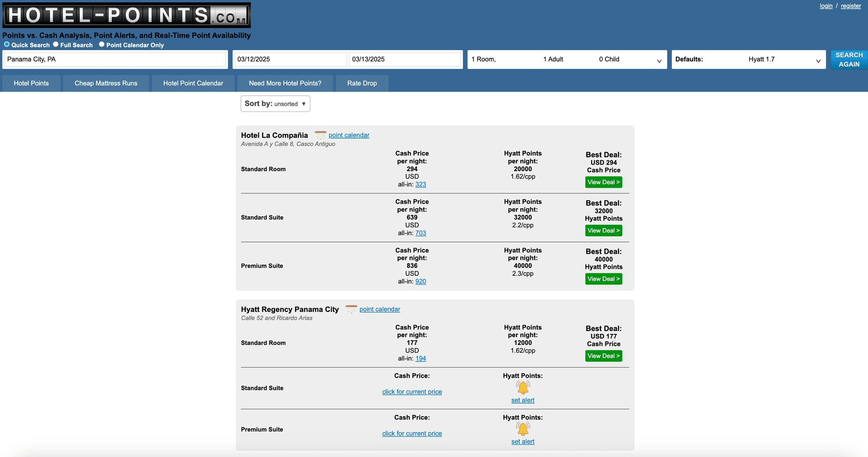The image size is (868, 457).
Task: Switch to the Rate Drop tab
Action: [362, 83]
